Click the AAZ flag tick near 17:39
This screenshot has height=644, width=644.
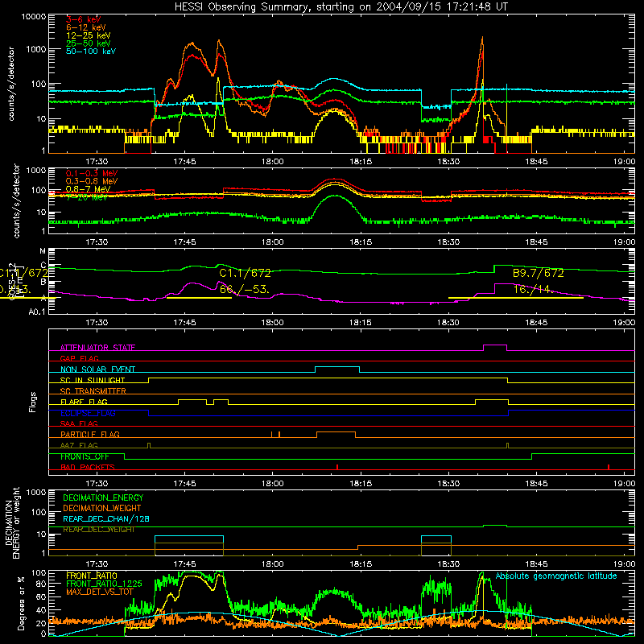click(149, 445)
